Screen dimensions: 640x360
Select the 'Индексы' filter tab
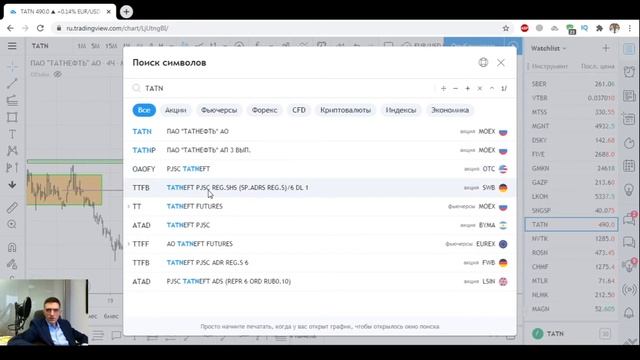(x=401, y=110)
